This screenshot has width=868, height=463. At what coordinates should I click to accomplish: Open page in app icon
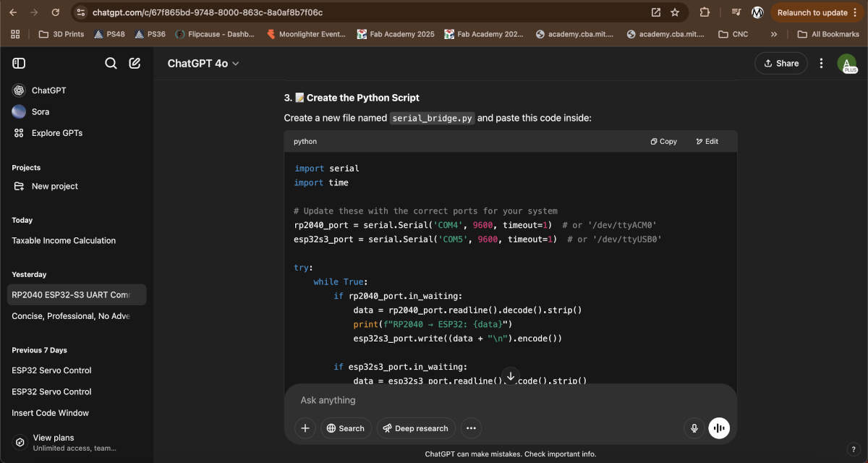(x=656, y=12)
